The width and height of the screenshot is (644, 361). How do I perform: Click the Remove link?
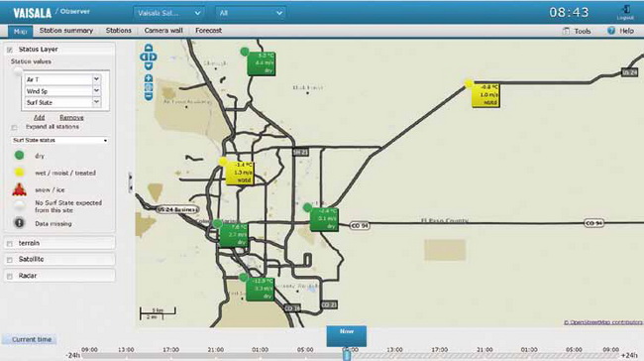(71, 118)
